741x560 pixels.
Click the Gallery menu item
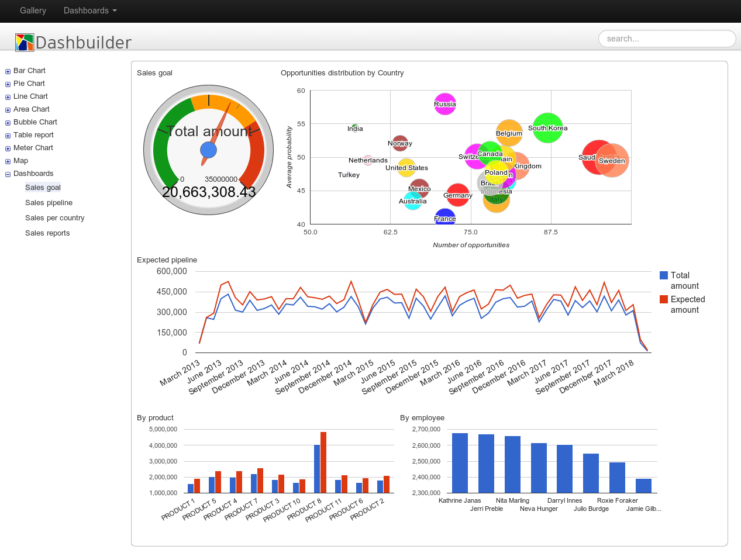coord(33,11)
